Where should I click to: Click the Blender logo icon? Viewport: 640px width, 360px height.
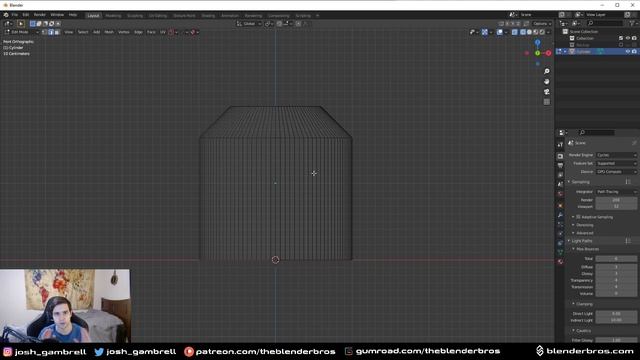click(6, 15)
